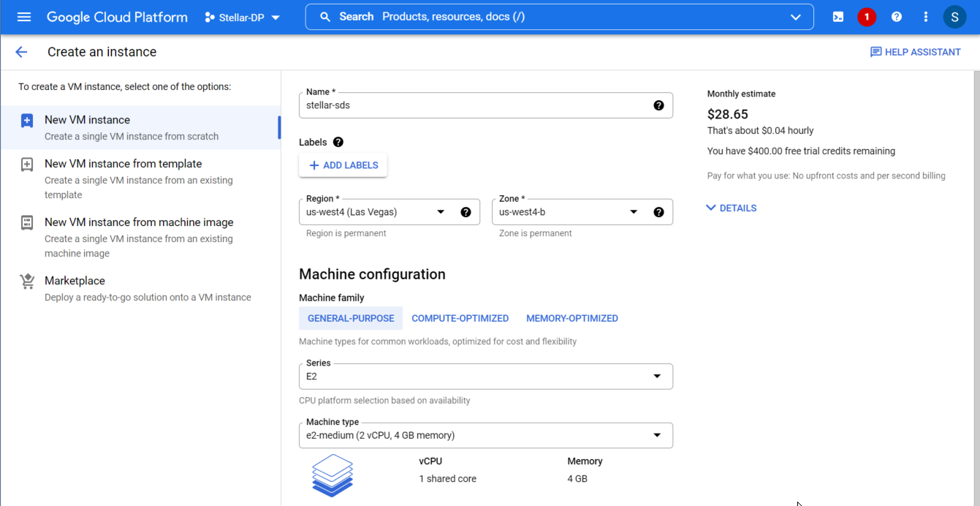
Task: Click the Region help question mark
Action: click(466, 212)
